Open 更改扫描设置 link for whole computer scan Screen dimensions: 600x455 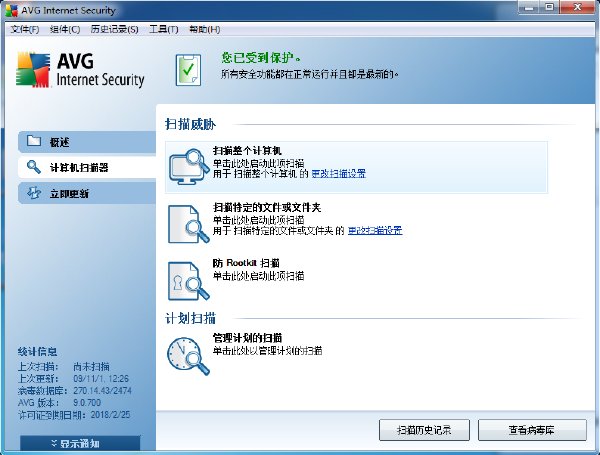coord(339,174)
